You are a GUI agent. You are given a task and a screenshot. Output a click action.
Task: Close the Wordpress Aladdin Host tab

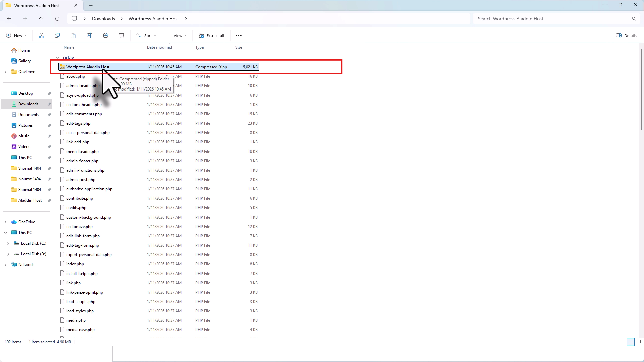(76, 5)
